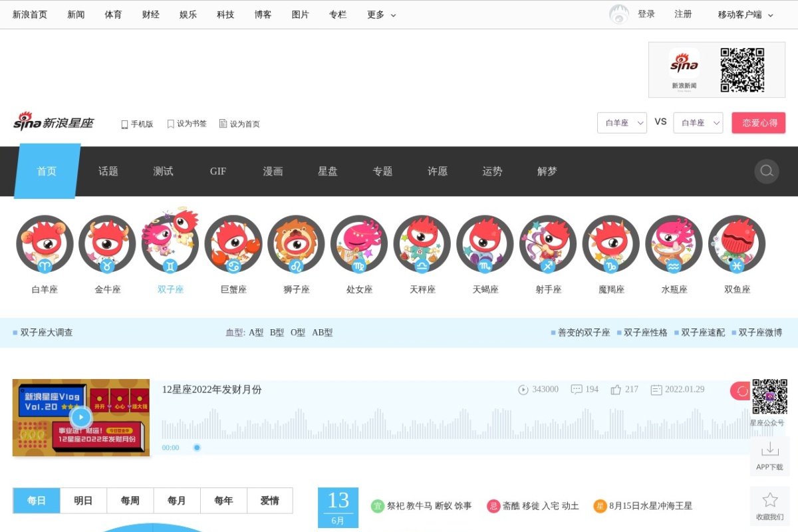
Task: Open the 解梦 nav tab
Action: (547, 171)
